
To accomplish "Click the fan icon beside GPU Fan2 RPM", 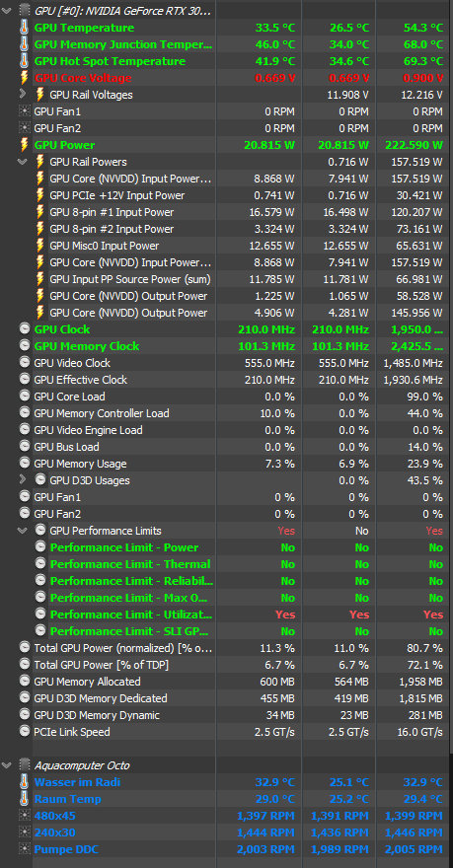I will [x=25, y=128].
